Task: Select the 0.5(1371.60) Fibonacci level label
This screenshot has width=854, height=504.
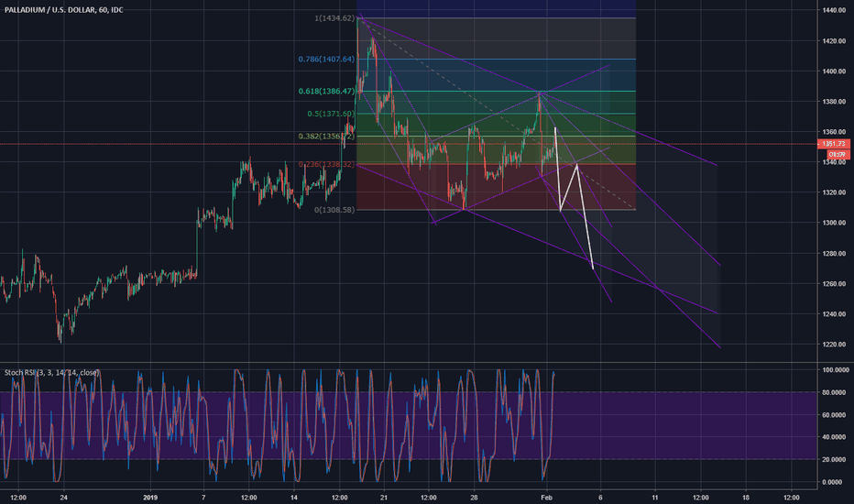Action: (331, 114)
